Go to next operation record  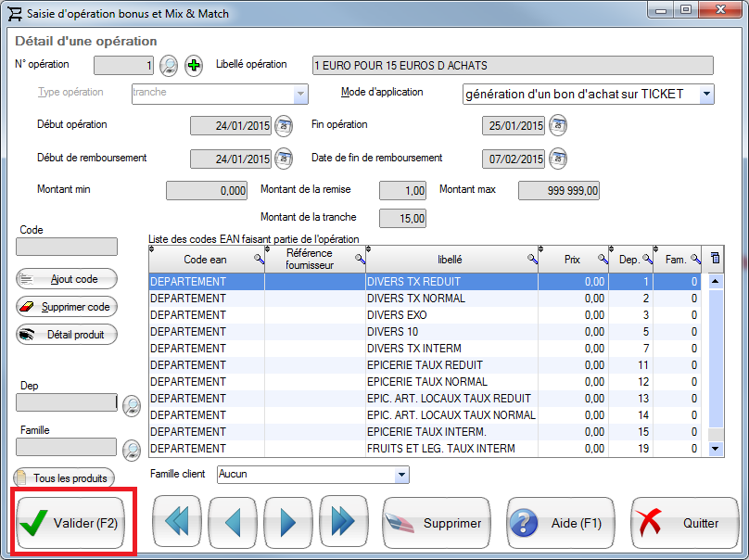288,522
